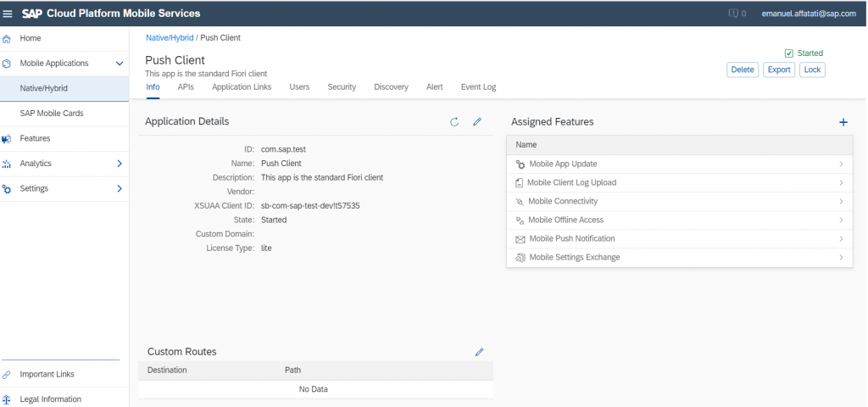The image size is (868, 407).
Task: Click the Mobile Offline Access icon
Action: 520,220
